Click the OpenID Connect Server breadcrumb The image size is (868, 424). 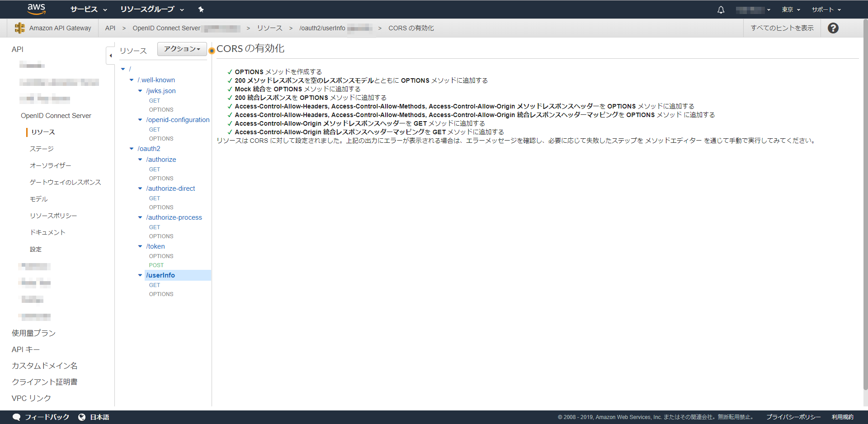coord(166,28)
